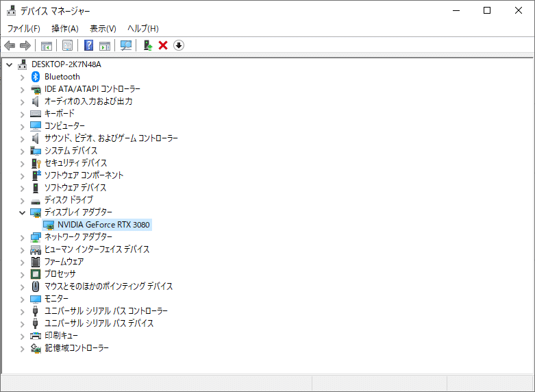Open the 操作(A) menu
535x392 pixels.
[x=65, y=29]
